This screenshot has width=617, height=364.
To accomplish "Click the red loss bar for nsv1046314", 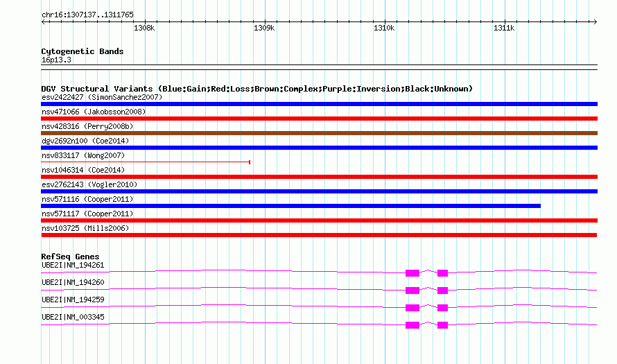I will pos(319,177).
